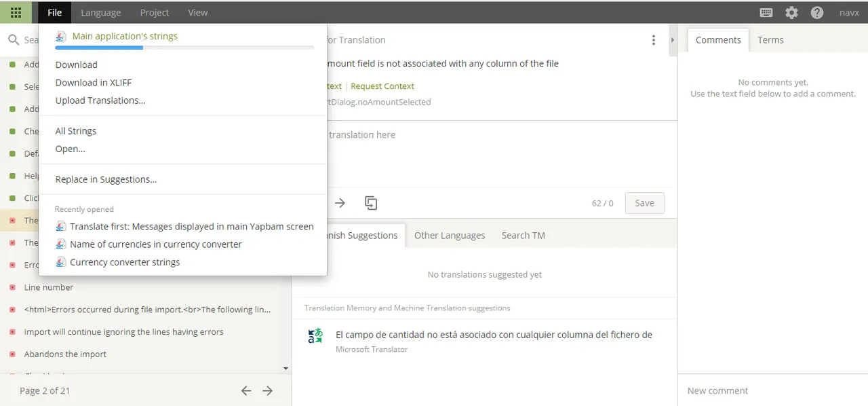The height and width of the screenshot is (406, 868).
Task: Click file icon beside Name of currencies
Action: tap(61, 244)
